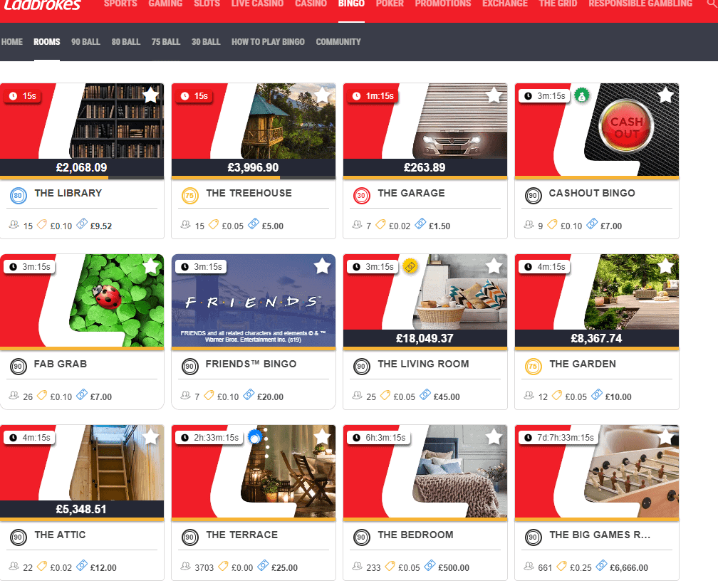Go to Sports in the top navigation
Screen dimensions: 718x588
[120, 4]
